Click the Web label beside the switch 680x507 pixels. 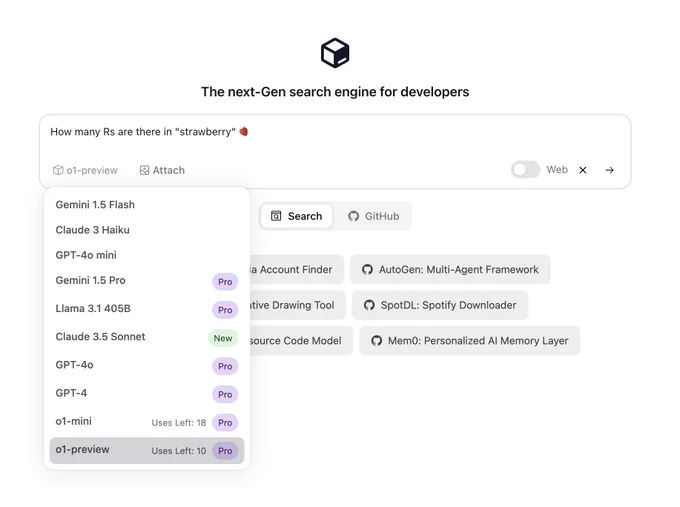click(557, 170)
